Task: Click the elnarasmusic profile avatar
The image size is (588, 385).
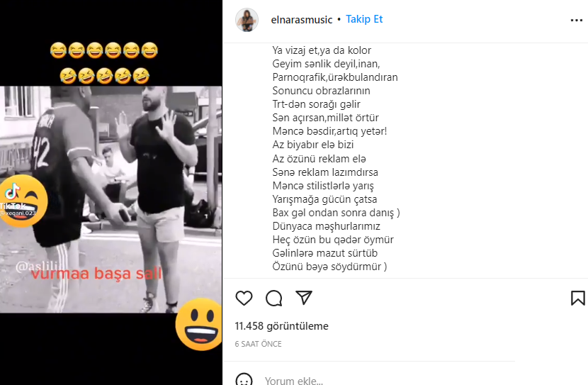Action: [247, 20]
